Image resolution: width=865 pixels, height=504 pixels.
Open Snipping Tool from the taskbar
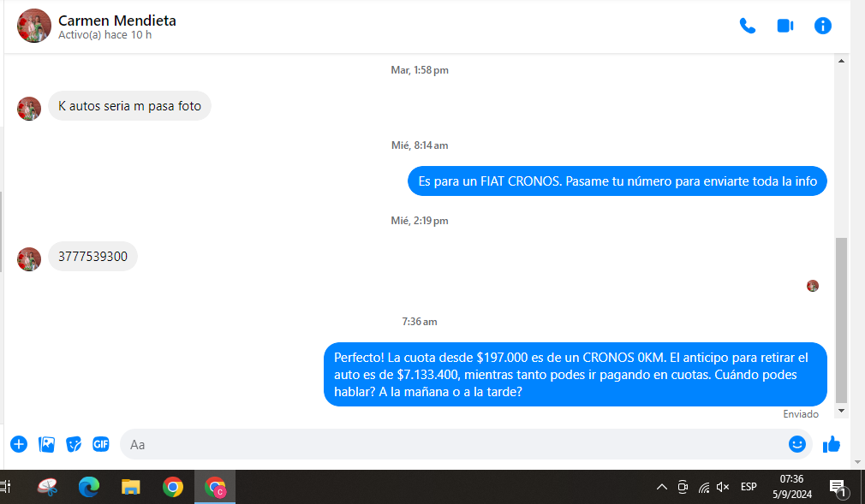47,487
